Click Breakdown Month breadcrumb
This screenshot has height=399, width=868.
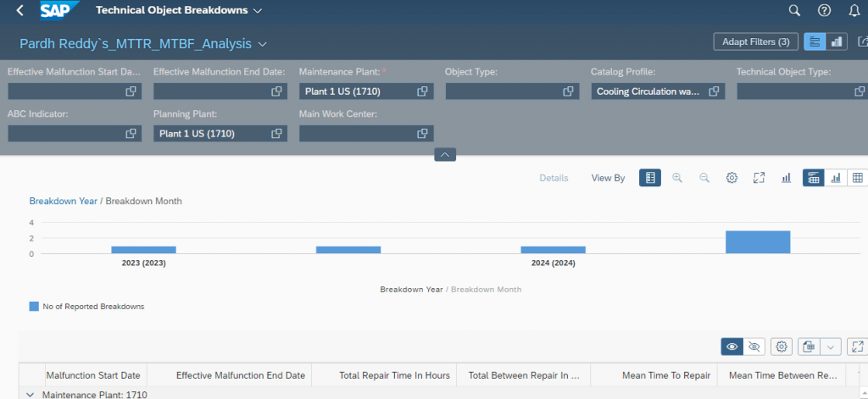tap(143, 201)
